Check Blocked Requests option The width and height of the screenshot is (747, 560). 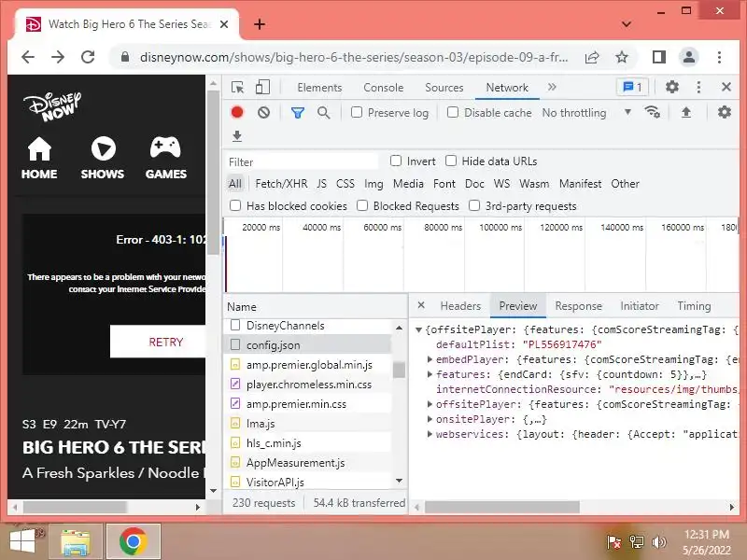[362, 205]
